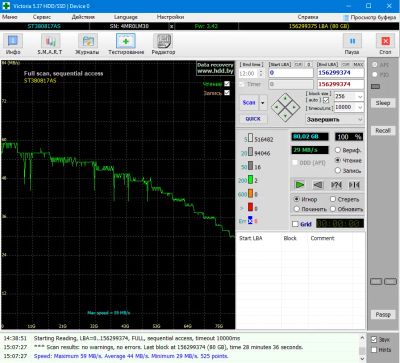Enable the Обновить refresh checkbox
The image size is (400, 363).
pyautogui.click(x=333, y=209)
